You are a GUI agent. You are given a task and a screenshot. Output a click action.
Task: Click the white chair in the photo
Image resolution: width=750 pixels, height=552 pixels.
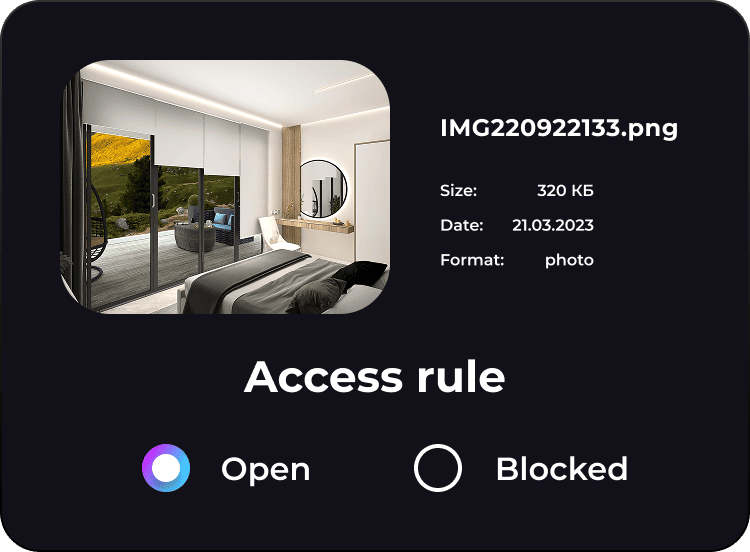(x=276, y=233)
